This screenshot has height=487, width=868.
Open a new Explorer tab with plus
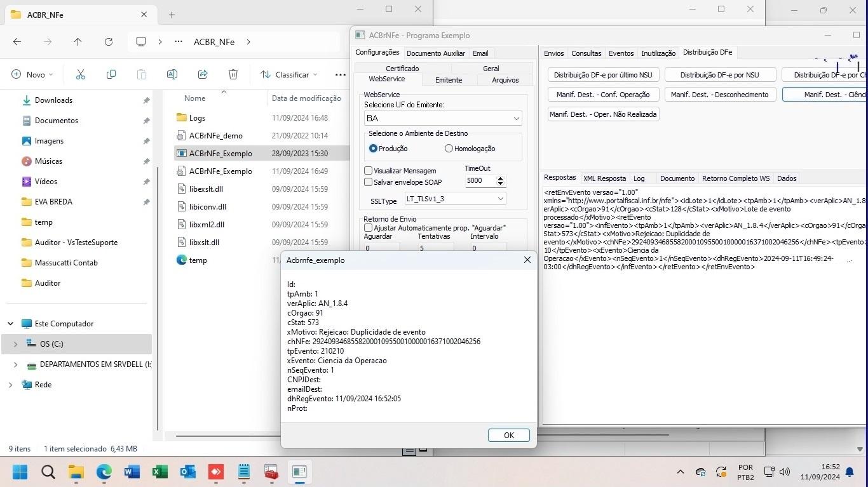172,15
